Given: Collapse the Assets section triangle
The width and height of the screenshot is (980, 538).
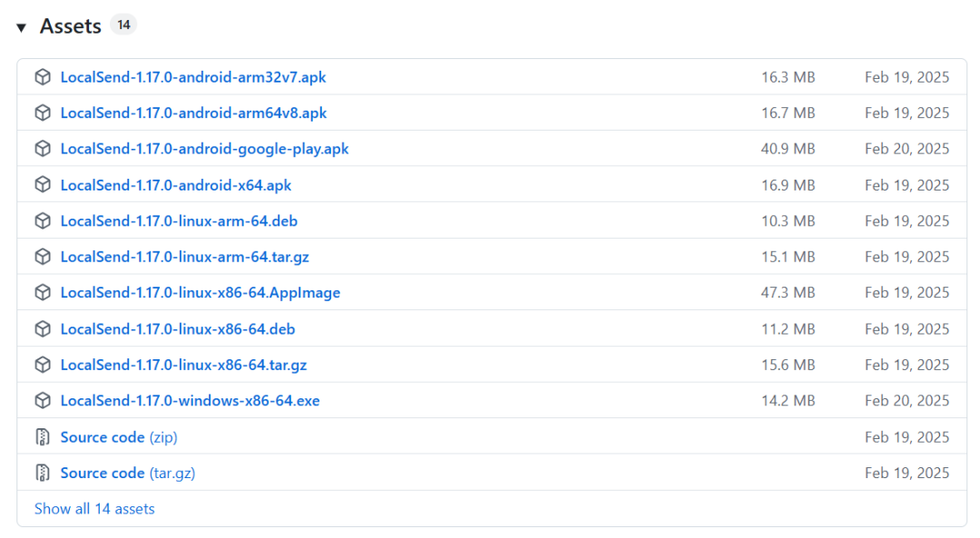Looking at the screenshot, I should coord(21,27).
